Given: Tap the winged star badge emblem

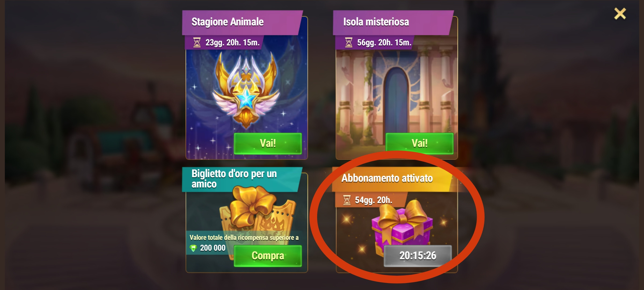Looking at the screenshot, I should (246, 90).
